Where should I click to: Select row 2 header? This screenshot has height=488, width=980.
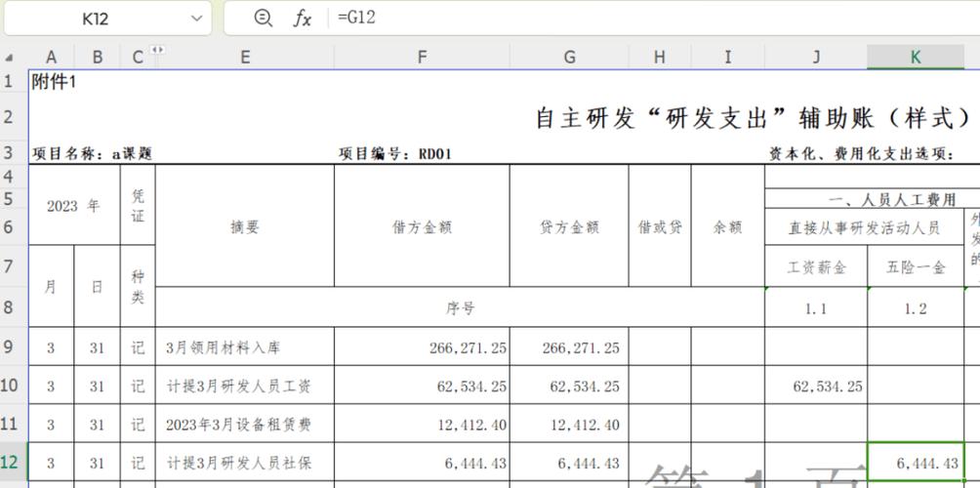(x=9, y=116)
